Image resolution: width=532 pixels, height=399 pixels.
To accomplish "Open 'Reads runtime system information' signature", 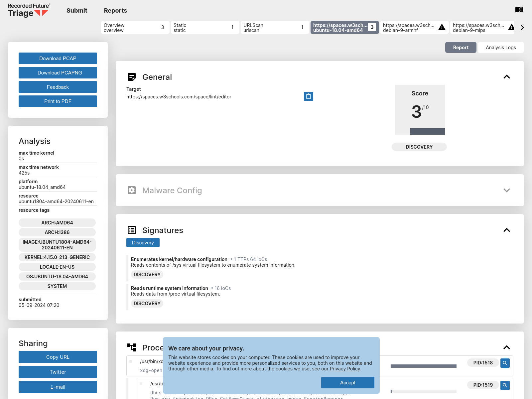I will (170, 288).
